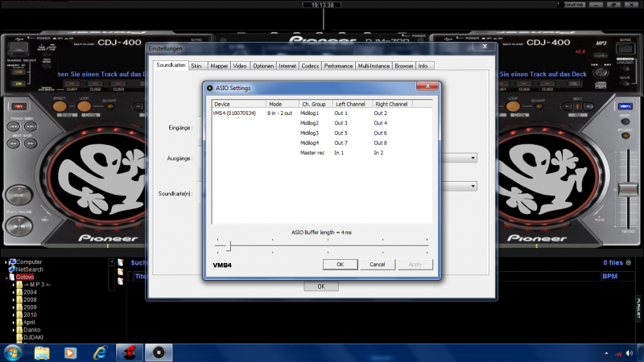Viewport: 644px width, 362px height.
Task: Open Windows Explorer folder icon in taskbar
Action: (43, 352)
